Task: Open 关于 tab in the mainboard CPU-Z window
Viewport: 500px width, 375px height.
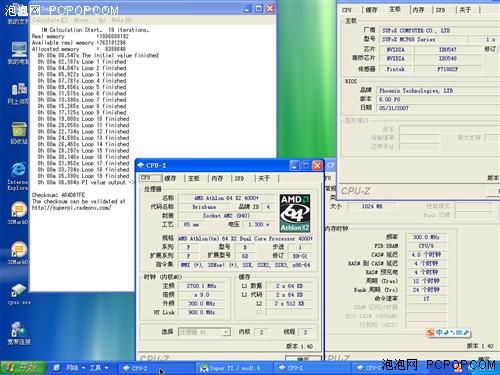Action: click(x=465, y=10)
